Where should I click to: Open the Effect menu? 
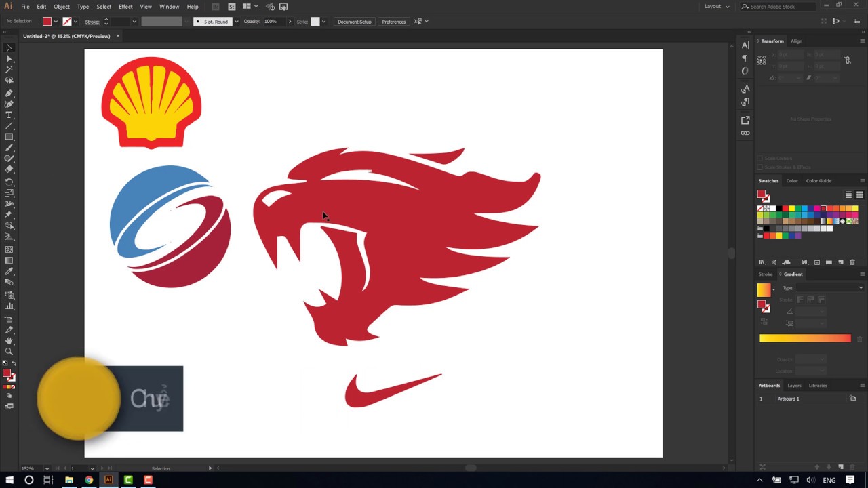(x=125, y=7)
